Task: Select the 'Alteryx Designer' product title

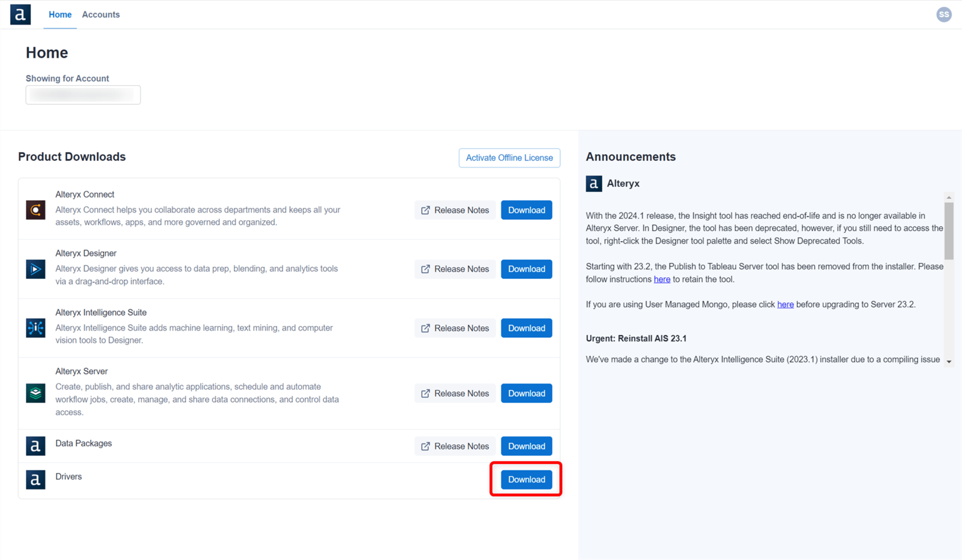Action: (86, 253)
